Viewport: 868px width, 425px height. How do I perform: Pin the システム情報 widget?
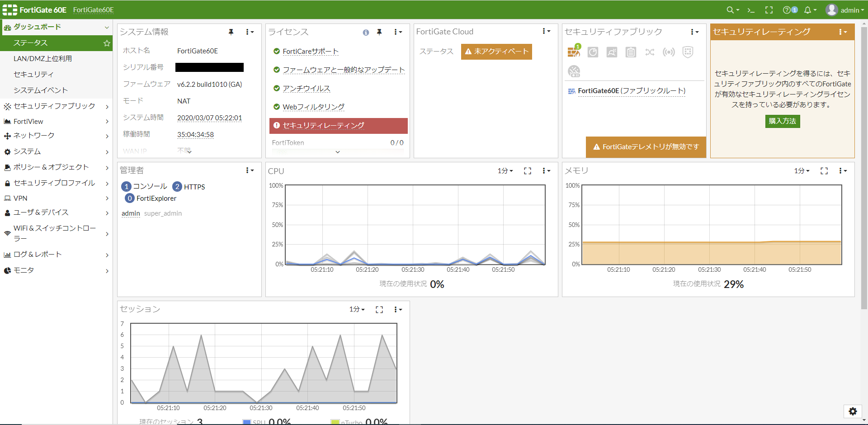click(x=231, y=32)
